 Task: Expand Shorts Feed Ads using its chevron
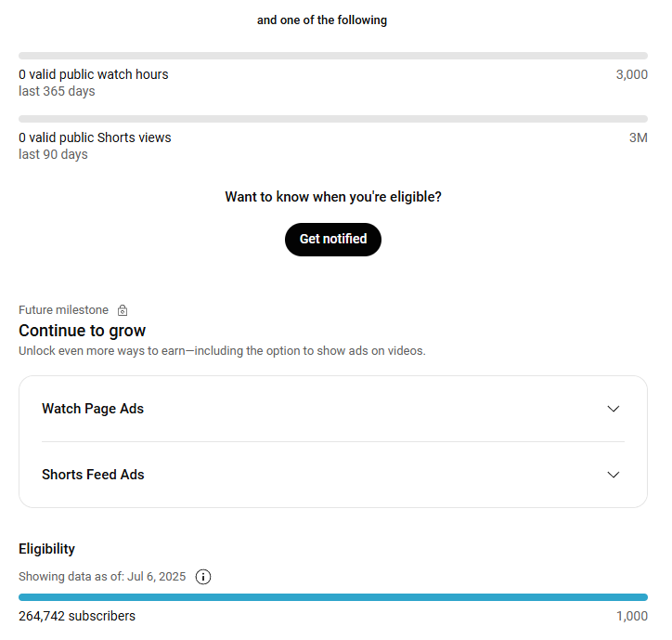click(613, 475)
